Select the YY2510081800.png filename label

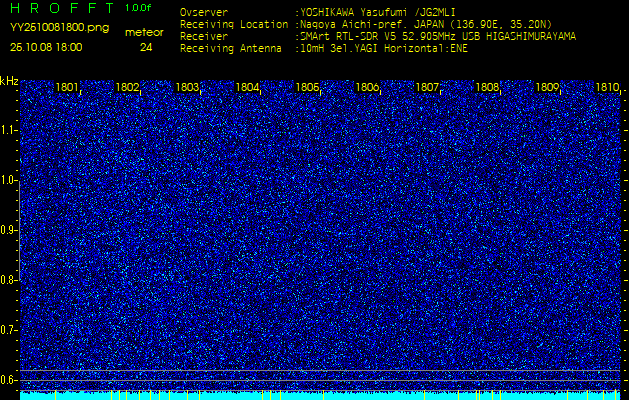[59, 27]
